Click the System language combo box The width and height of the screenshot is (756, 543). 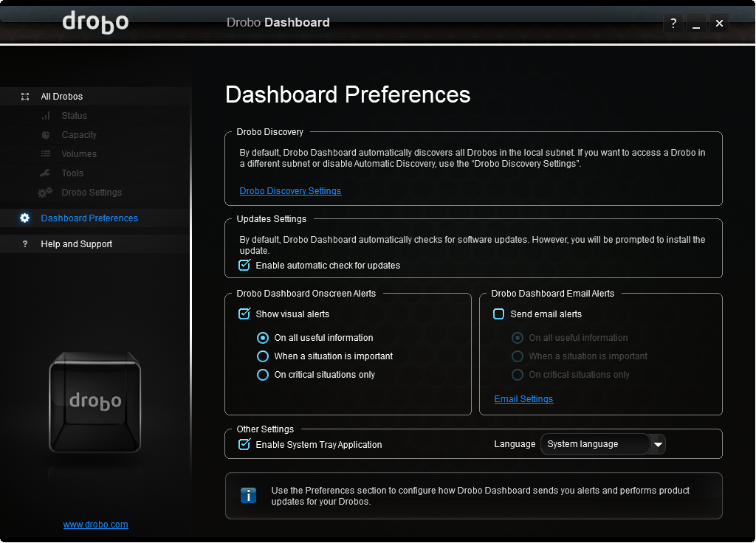pyautogui.click(x=595, y=444)
